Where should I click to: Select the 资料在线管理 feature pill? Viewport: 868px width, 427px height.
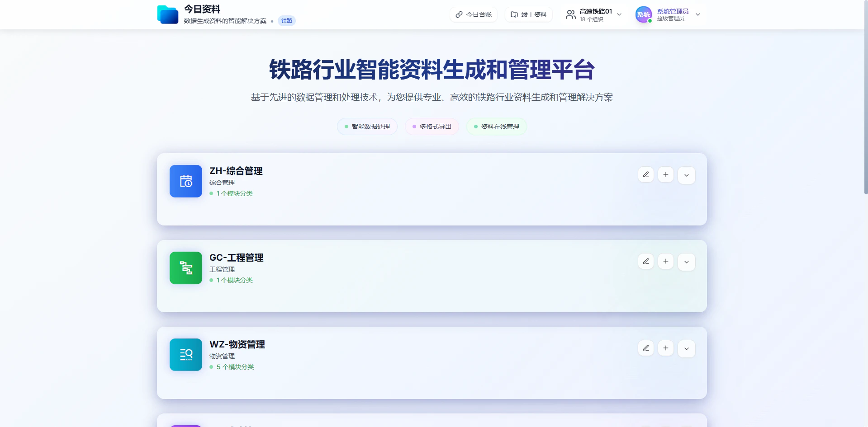(497, 127)
